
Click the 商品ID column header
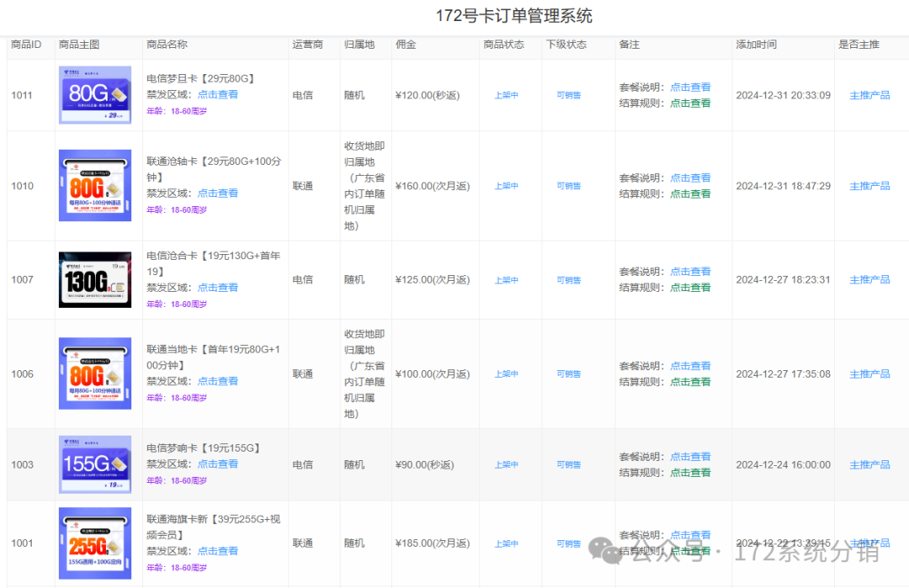pyautogui.click(x=26, y=45)
